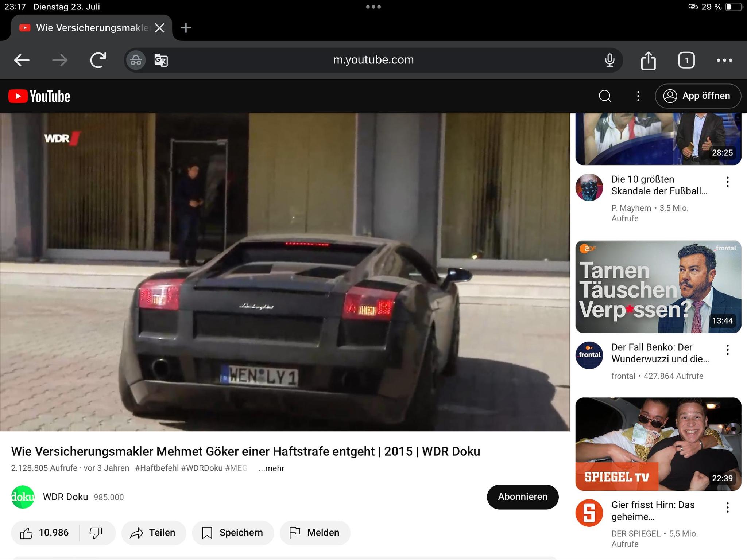Close the Wie Versicherungsmakler tab
Screen dimensions: 747x560
[160, 28]
